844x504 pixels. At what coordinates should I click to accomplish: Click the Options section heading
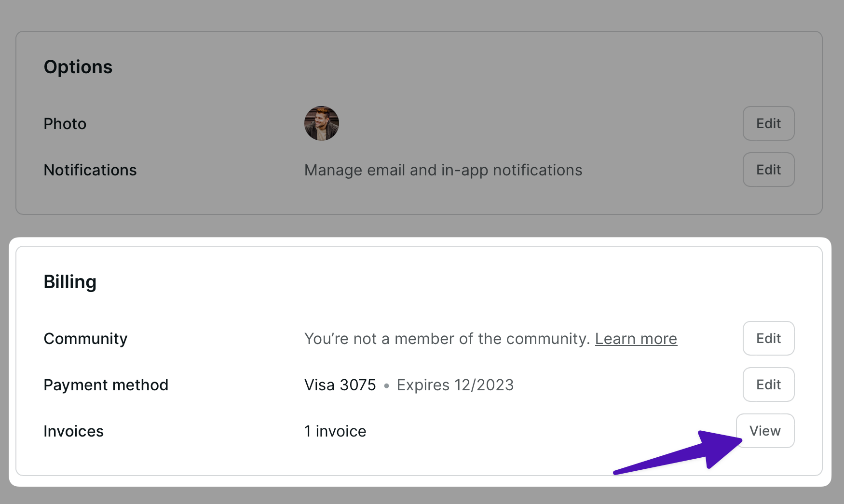(78, 67)
